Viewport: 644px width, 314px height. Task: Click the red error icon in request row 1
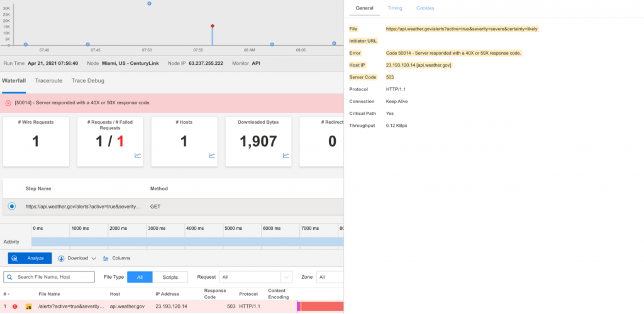coord(15,306)
